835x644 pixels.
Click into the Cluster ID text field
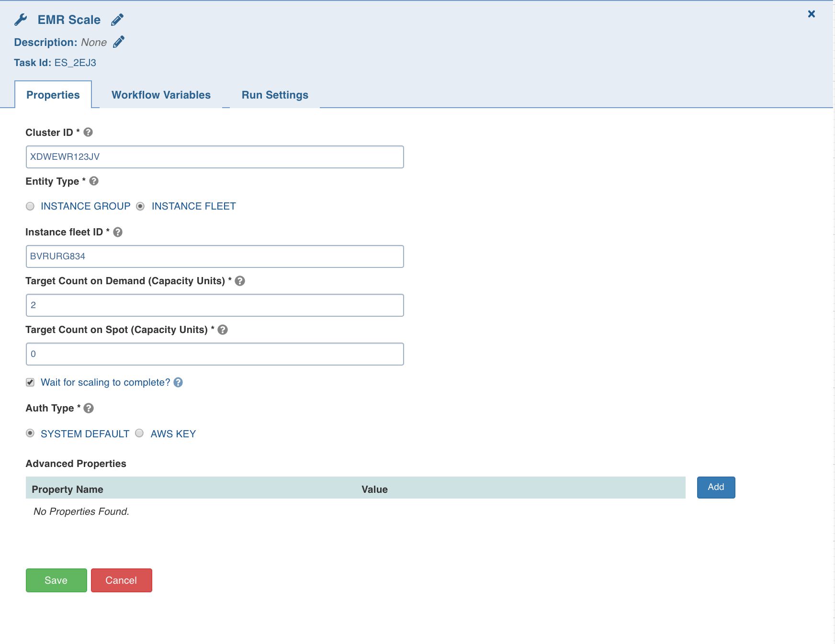[214, 157]
